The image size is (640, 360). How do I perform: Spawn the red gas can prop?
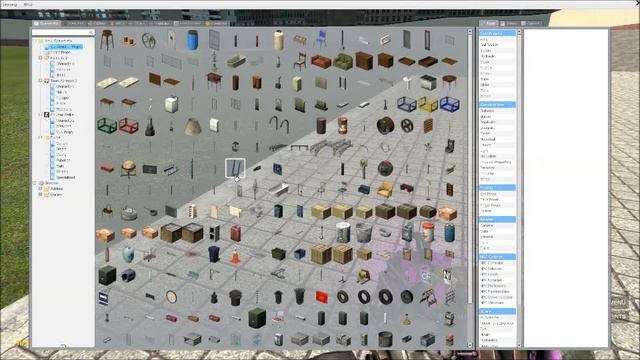point(236,233)
